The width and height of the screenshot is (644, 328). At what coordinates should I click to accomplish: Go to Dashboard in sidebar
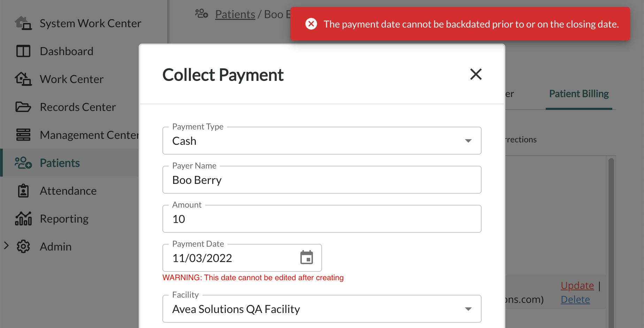67,51
